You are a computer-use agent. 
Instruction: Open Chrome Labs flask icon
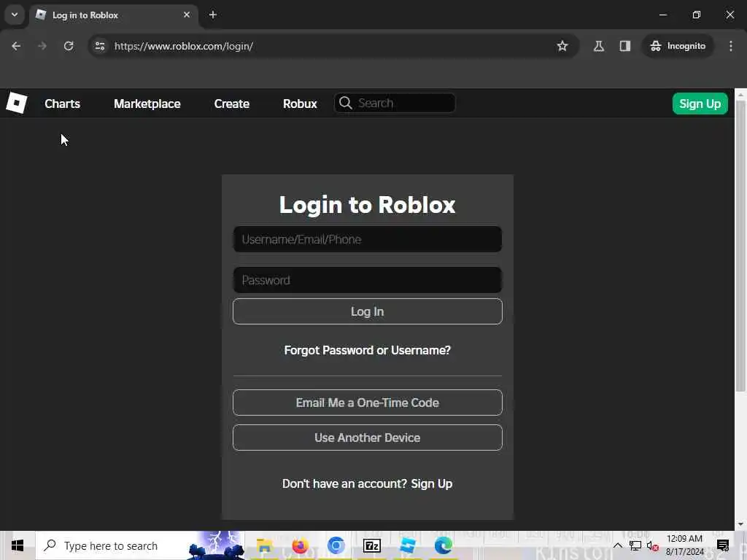click(x=599, y=46)
